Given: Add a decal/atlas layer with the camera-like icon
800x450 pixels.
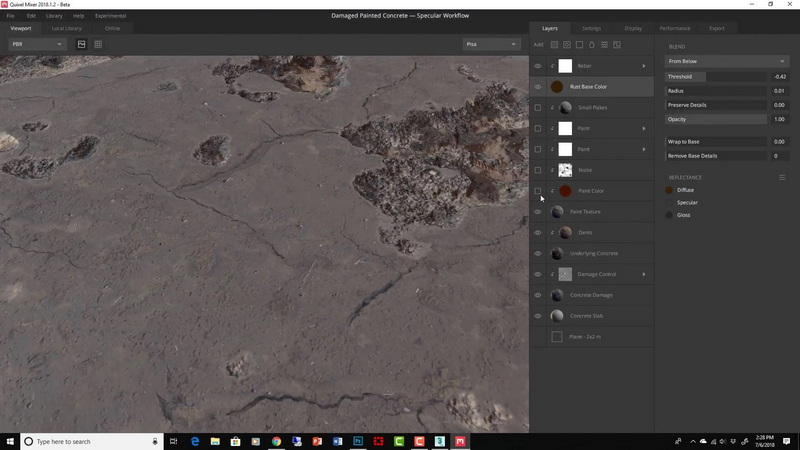Looking at the screenshot, I should pos(567,45).
